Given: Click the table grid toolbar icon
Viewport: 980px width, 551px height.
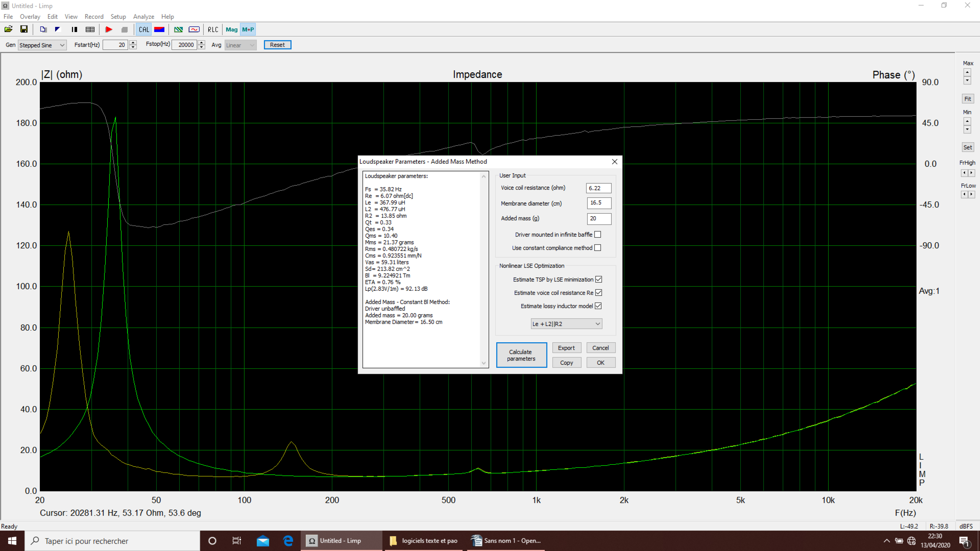Looking at the screenshot, I should pyautogui.click(x=90, y=29).
